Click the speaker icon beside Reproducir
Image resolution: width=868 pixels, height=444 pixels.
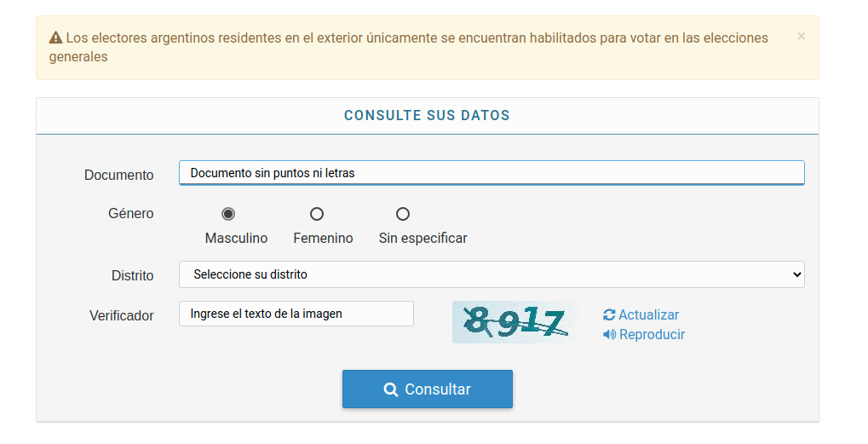click(x=609, y=335)
